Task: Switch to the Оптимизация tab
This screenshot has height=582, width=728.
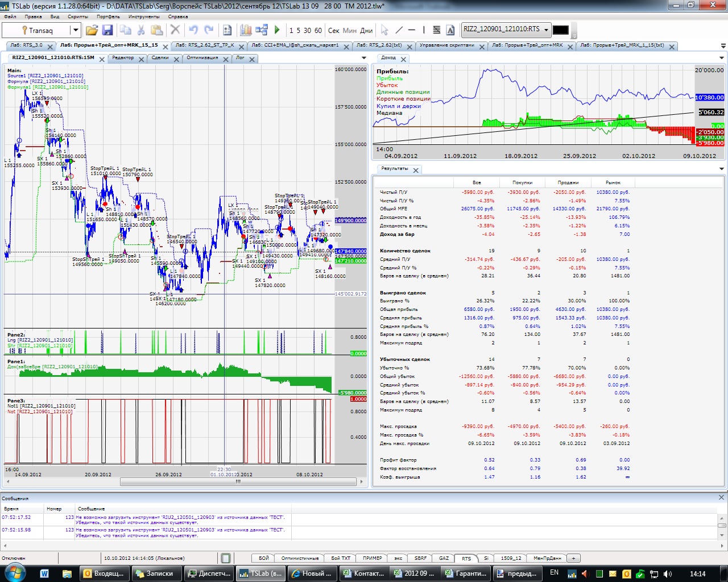Action: tap(202, 58)
